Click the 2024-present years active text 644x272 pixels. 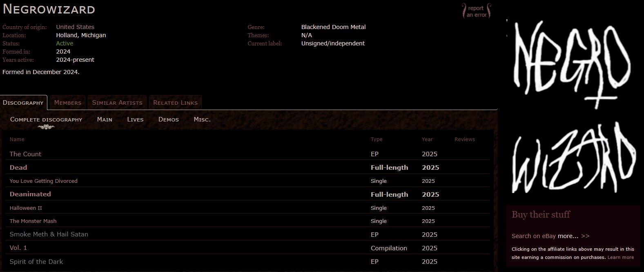75,60
